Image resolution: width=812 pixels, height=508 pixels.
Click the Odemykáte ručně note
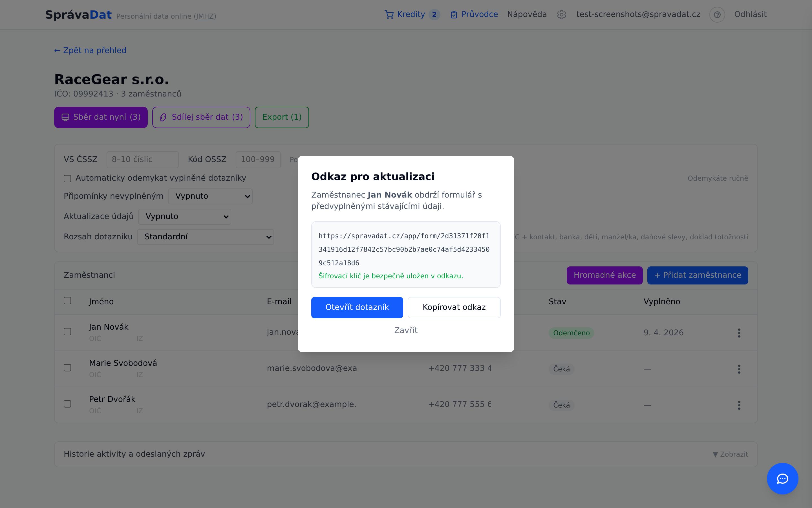click(x=718, y=178)
